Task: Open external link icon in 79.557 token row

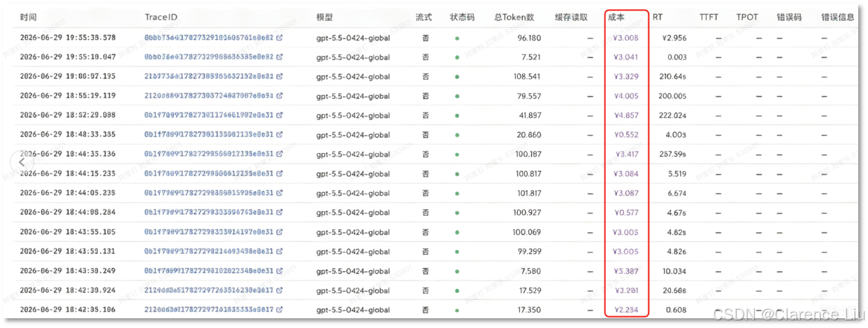Action: coord(280,96)
